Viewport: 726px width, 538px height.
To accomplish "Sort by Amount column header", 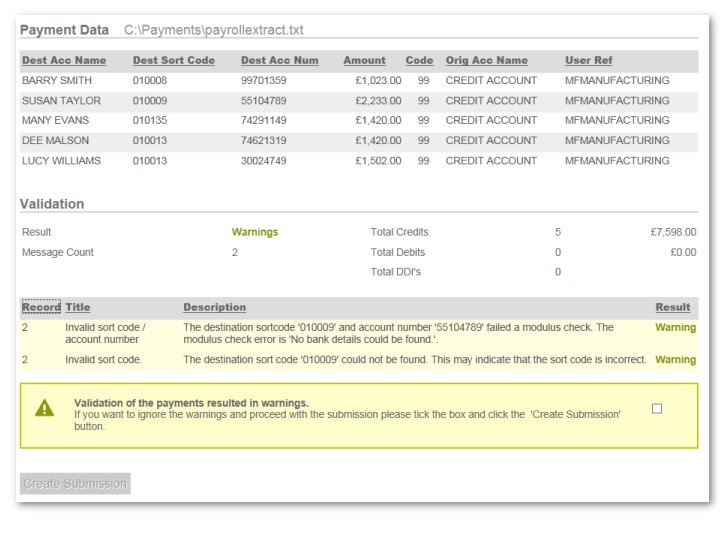I will [x=364, y=60].
